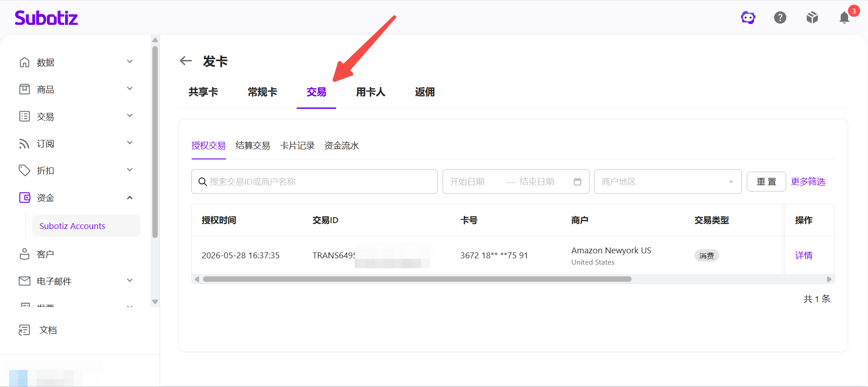This screenshot has width=868, height=387.
Task: Expand the 数据 sidebar menu chevron
Action: tap(130, 61)
